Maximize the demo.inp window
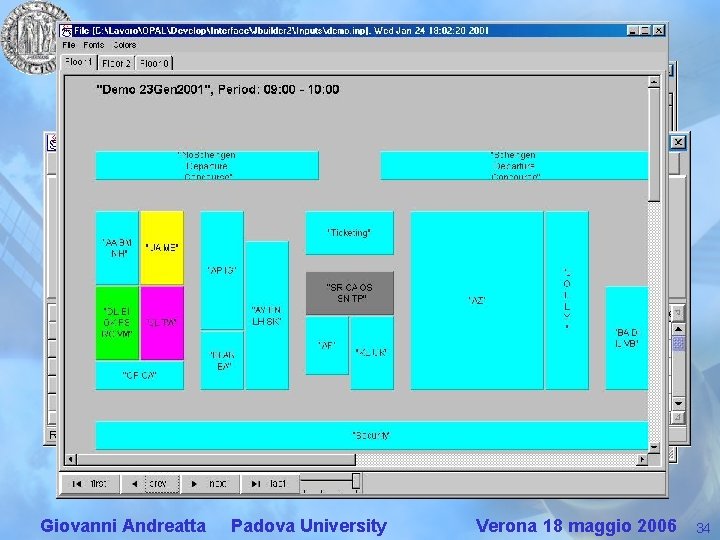This screenshot has width=720, height=540. click(645, 31)
